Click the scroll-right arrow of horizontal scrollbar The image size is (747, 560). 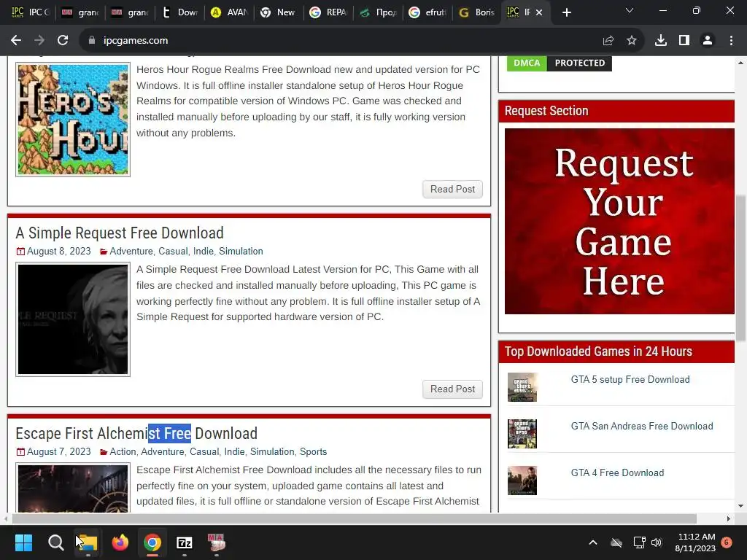point(729,518)
